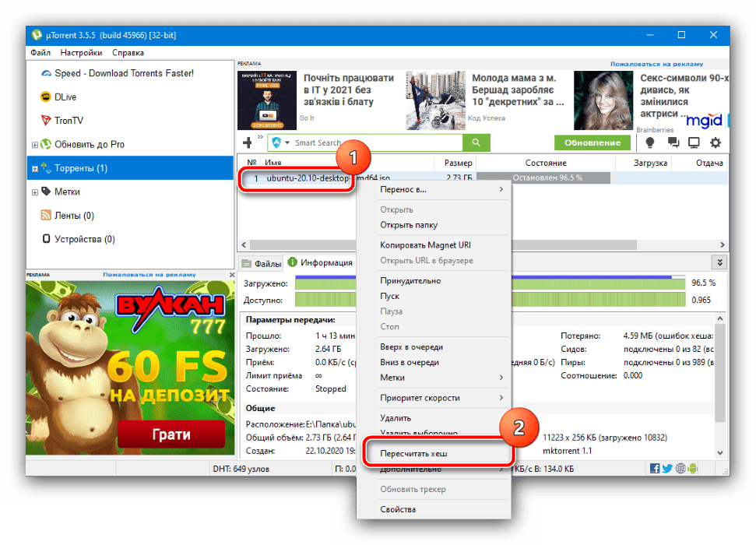Click the green search magnifier button
Screen dimensions: 756x545
click(x=476, y=142)
